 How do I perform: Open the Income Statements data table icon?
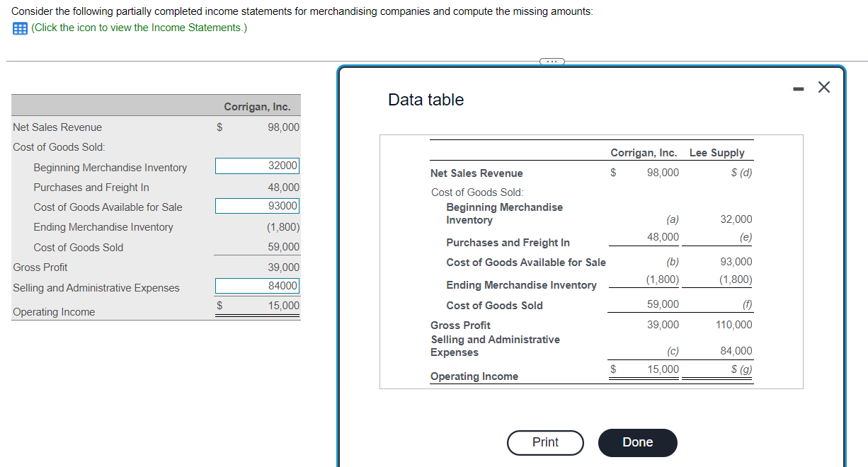point(19,28)
